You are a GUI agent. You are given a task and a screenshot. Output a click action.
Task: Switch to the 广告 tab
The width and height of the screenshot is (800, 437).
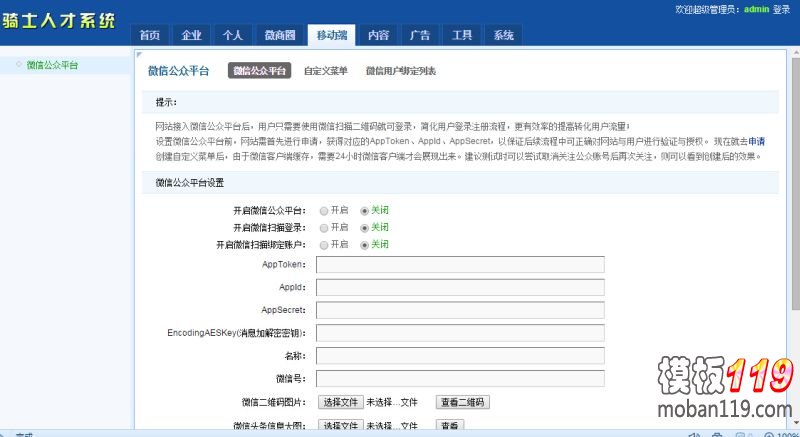click(x=420, y=35)
